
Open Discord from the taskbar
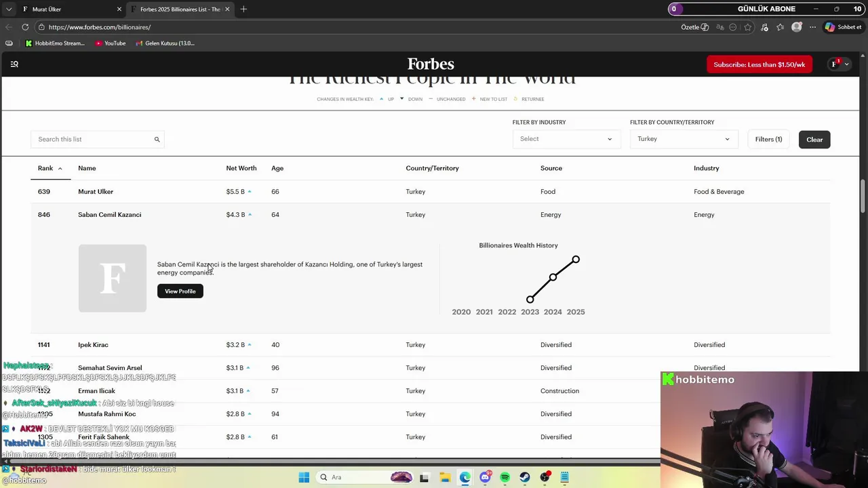(x=485, y=477)
